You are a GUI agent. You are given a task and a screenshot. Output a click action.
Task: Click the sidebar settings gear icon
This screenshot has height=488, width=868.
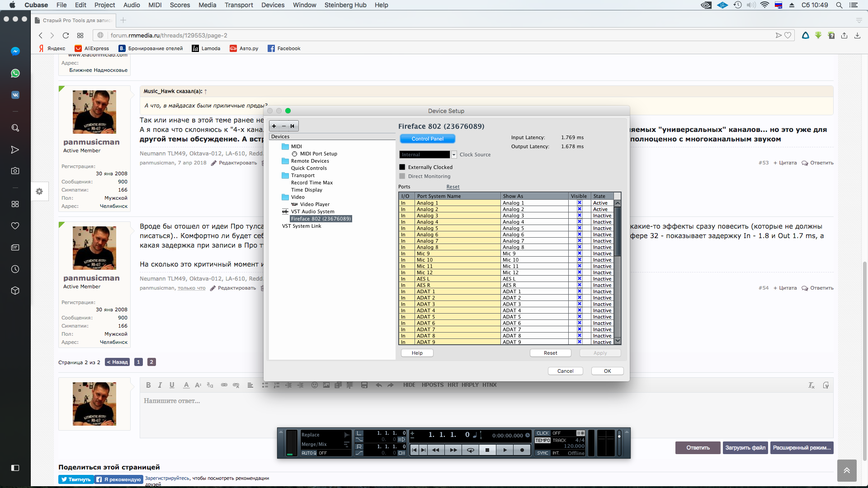point(39,192)
